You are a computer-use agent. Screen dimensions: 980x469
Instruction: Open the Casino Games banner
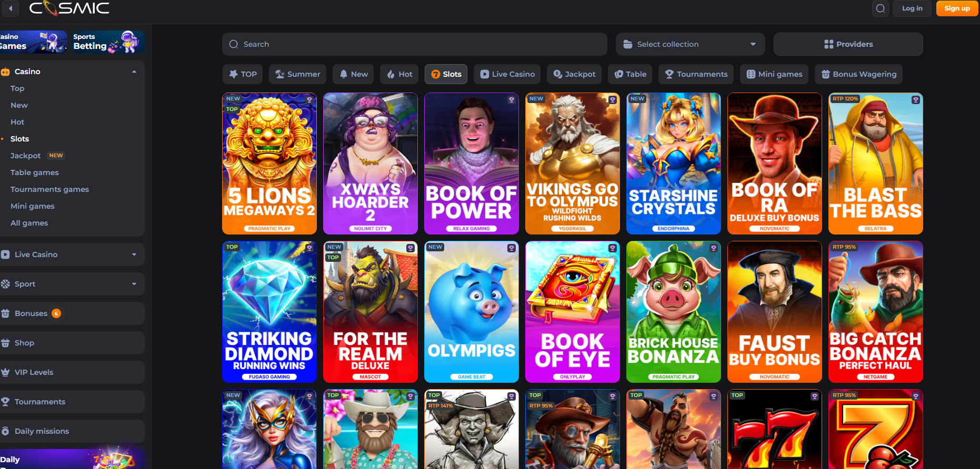coord(33,42)
